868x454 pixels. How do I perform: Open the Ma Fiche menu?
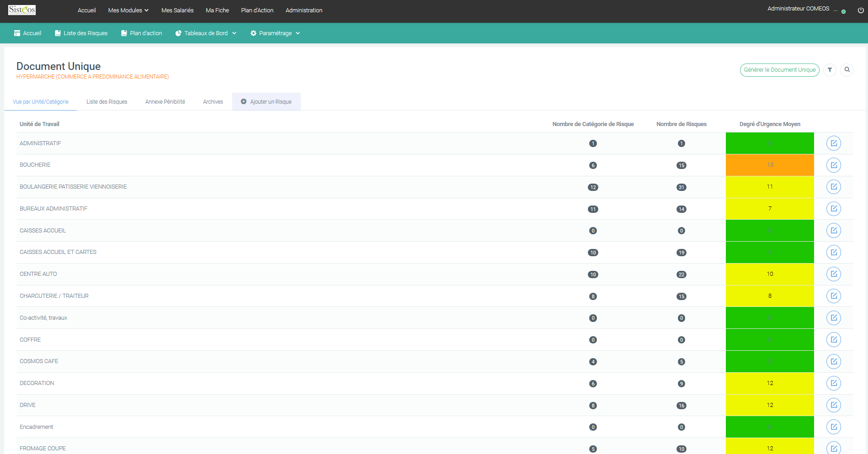[218, 11]
